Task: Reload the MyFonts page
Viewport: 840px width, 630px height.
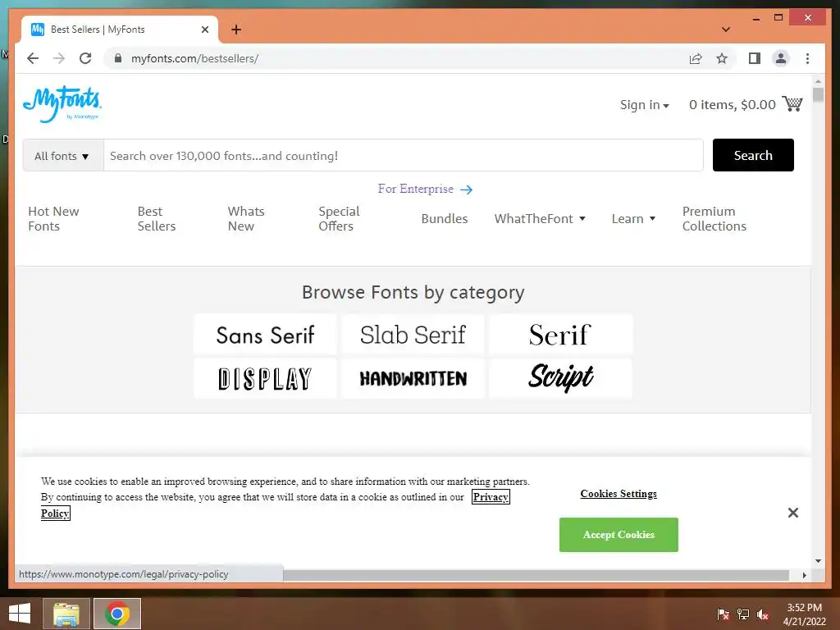Action: (85, 58)
